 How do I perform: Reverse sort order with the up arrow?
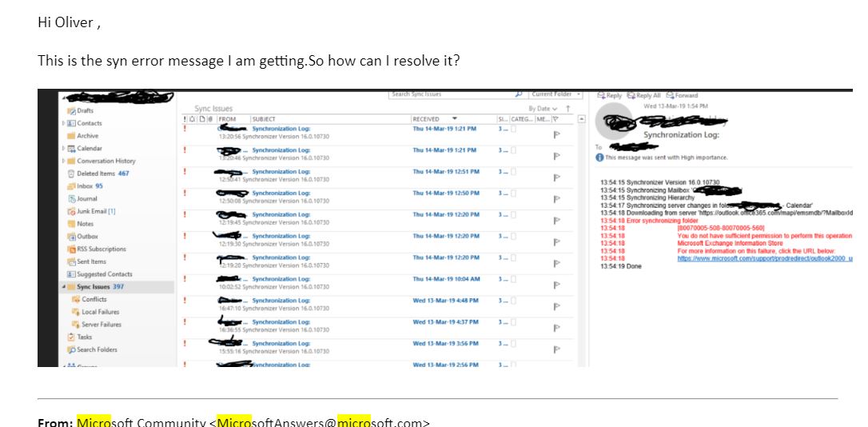(x=568, y=109)
